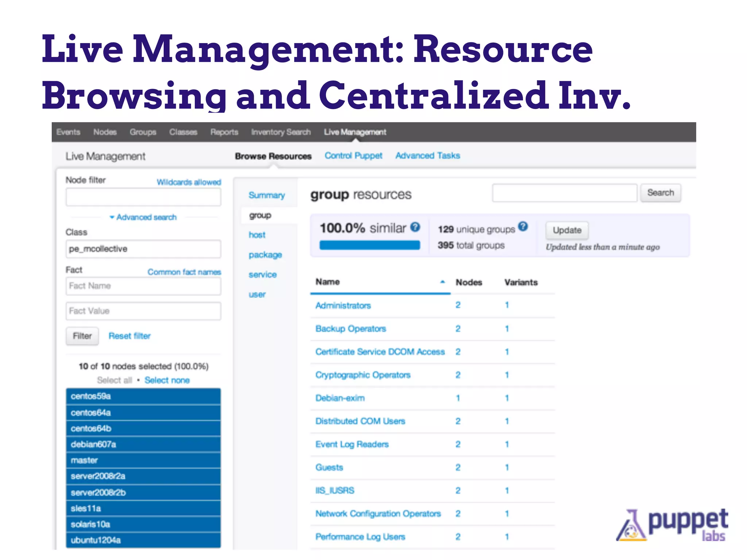Open Distributed COM Users group
Viewport: 747px width, 560px height.
pyautogui.click(x=360, y=421)
